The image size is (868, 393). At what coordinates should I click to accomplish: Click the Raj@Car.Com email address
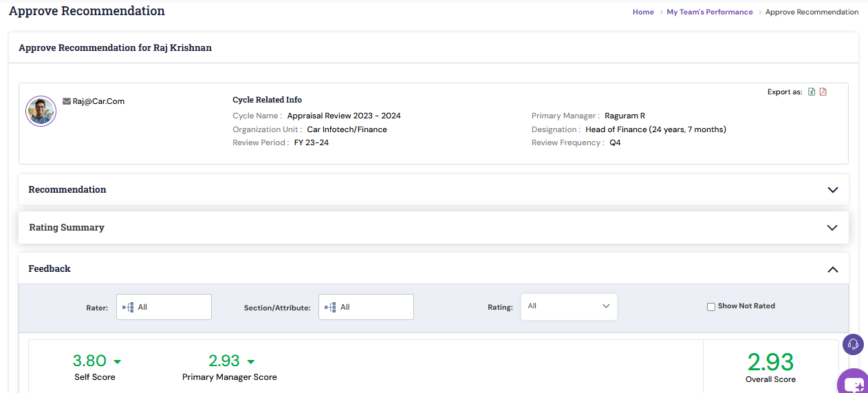click(x=98, y=101)
